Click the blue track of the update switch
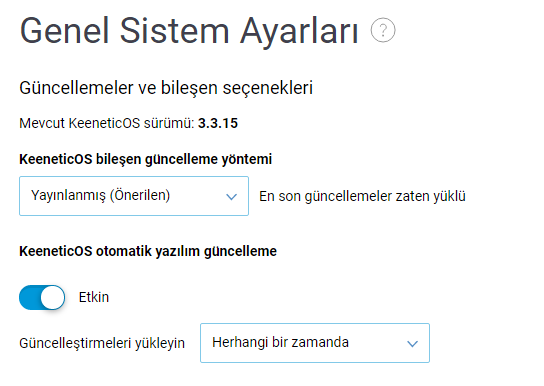 29,297
